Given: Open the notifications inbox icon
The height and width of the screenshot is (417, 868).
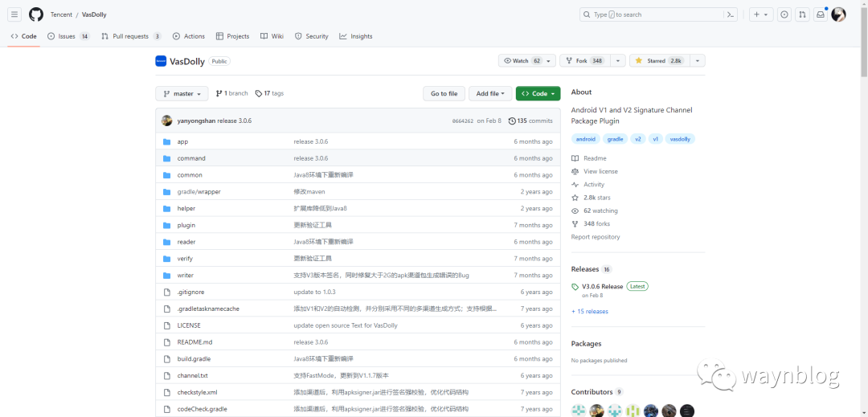Looking at the screenshot, I should click(821, 15).
